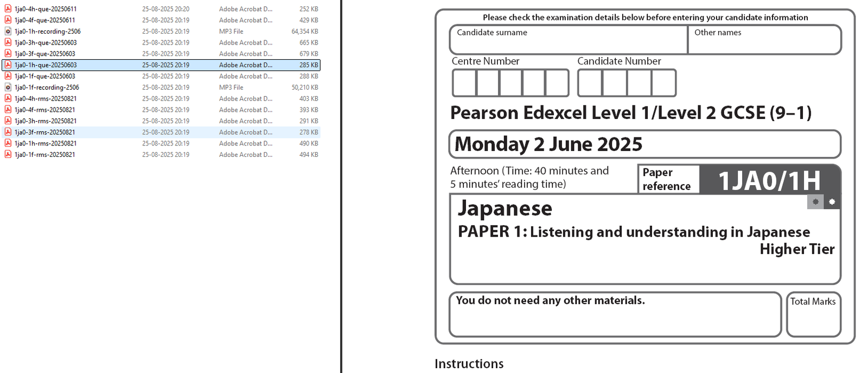The height and width of the screenshot is (373, 868).
Task: Click the PDF icon of 1ja0-1h-rms-20250821
Action: [x=8, y=143]
